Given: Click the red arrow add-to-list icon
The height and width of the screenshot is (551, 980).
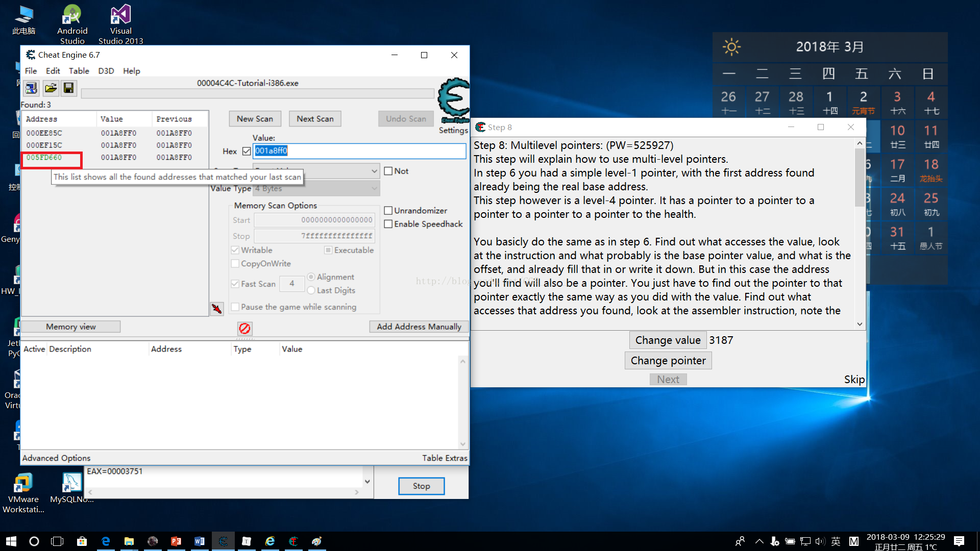Looking at the screenshot, I should click(x=217, y=309).
